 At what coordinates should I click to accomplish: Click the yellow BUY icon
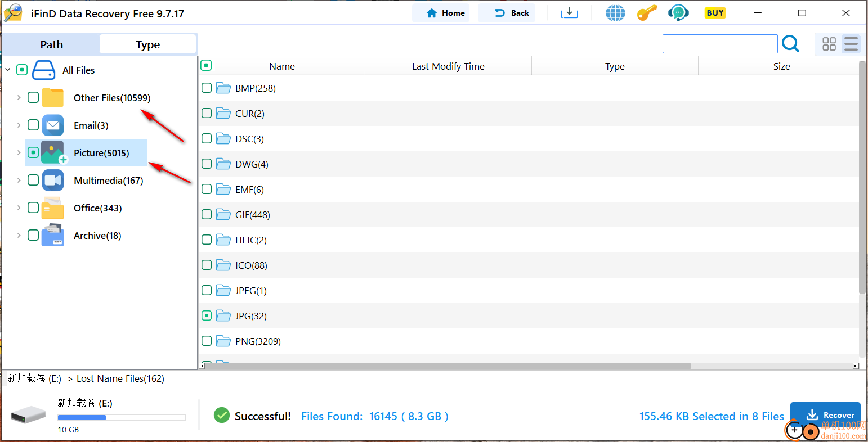(715, 13)
